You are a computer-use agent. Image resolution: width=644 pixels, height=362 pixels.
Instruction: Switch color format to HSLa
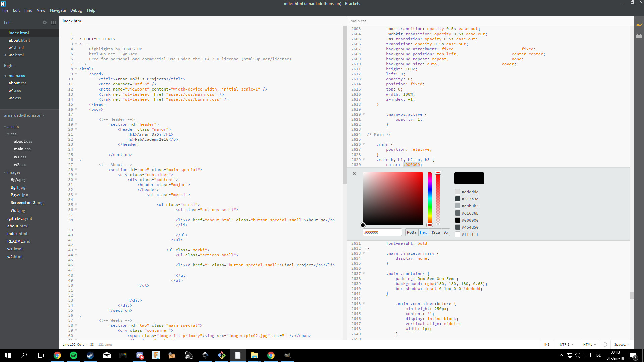(435, 232)
